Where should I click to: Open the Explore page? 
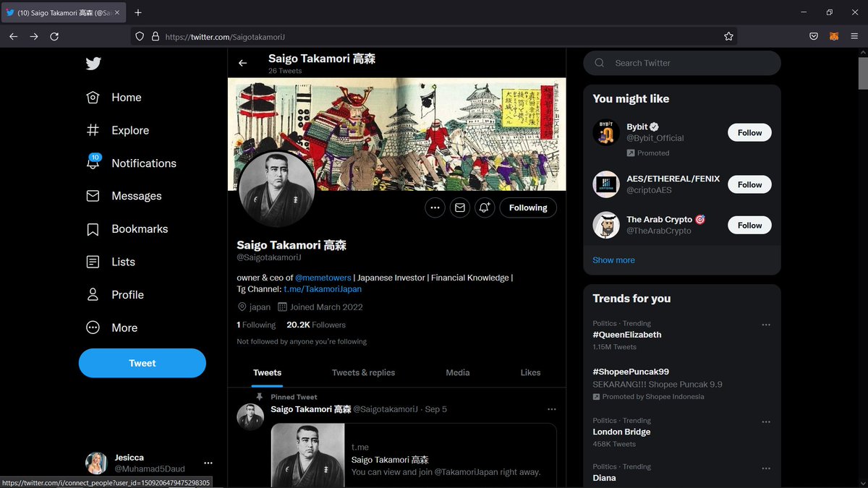coord(117,130)
